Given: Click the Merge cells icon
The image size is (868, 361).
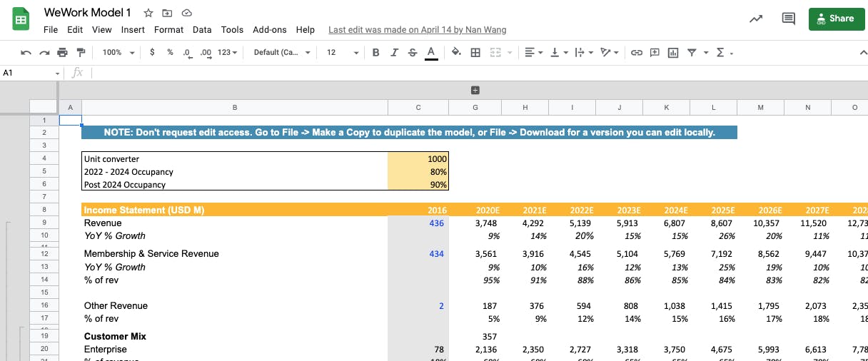Looking at the screenshot, I should (x=495, y=52).
